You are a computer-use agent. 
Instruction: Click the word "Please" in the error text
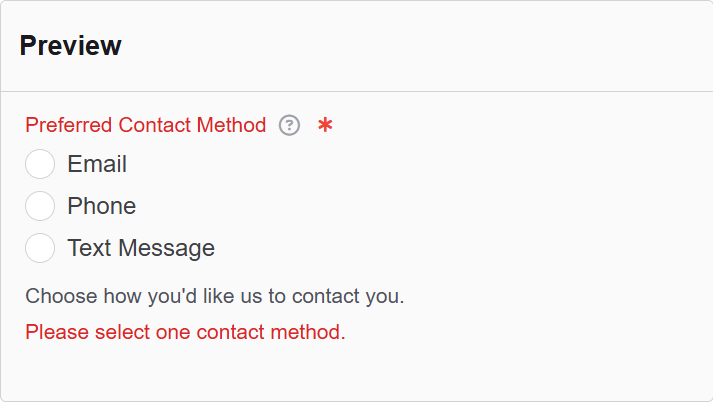54,332
